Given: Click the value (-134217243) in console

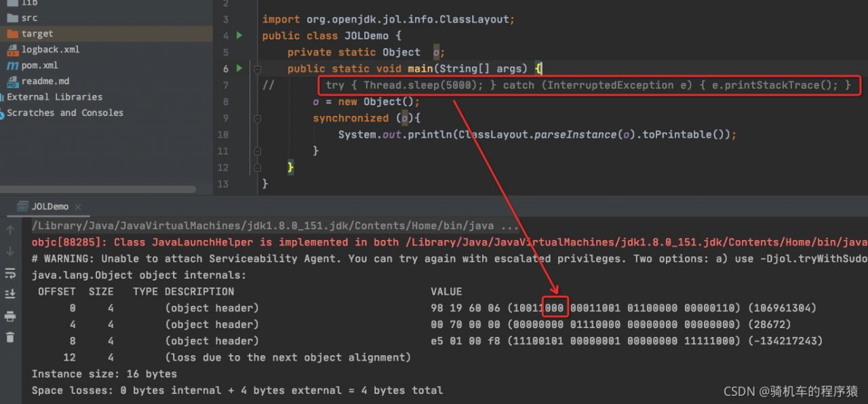Looking at the screenshot, I should click(785, 340).
